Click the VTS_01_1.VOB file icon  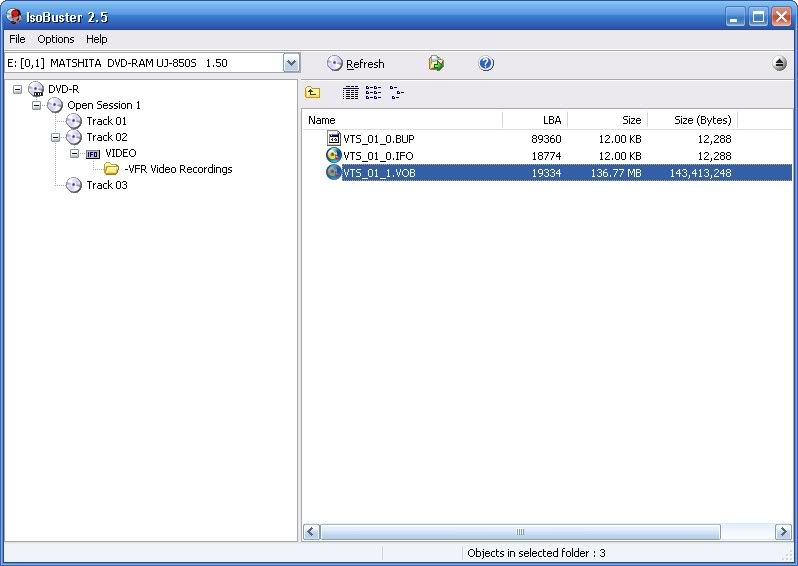point(334,172)
